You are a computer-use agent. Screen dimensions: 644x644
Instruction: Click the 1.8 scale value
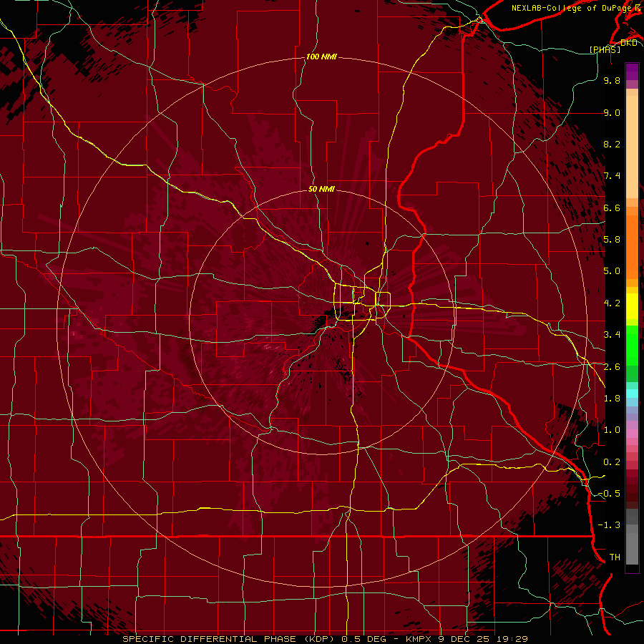pos(612,399)
